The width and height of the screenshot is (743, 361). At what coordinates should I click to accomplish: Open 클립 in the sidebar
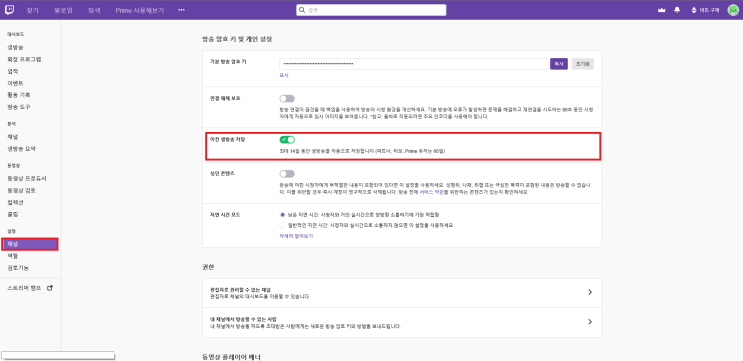(13, 214)
